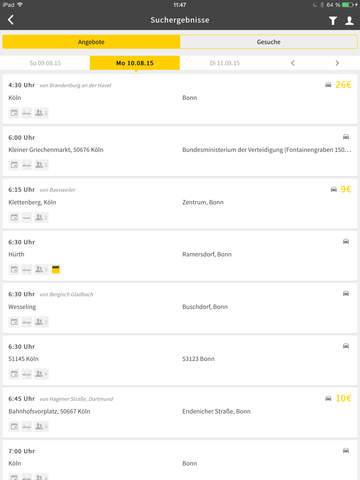
Task: Tap the yellow badge icon on Hürth ride
Action: (x=56, y=269)
